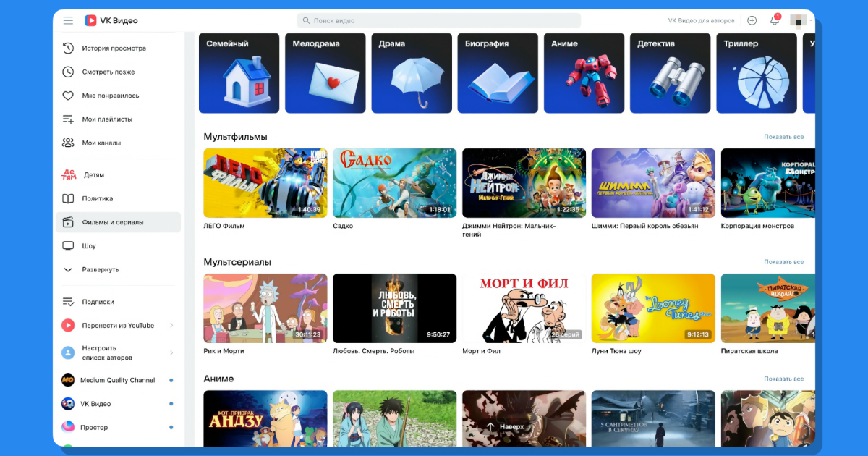The width and height of the screenshot is (868, 456).
Task: Open VK Видео для авторов link
Action: pos(700,21)
